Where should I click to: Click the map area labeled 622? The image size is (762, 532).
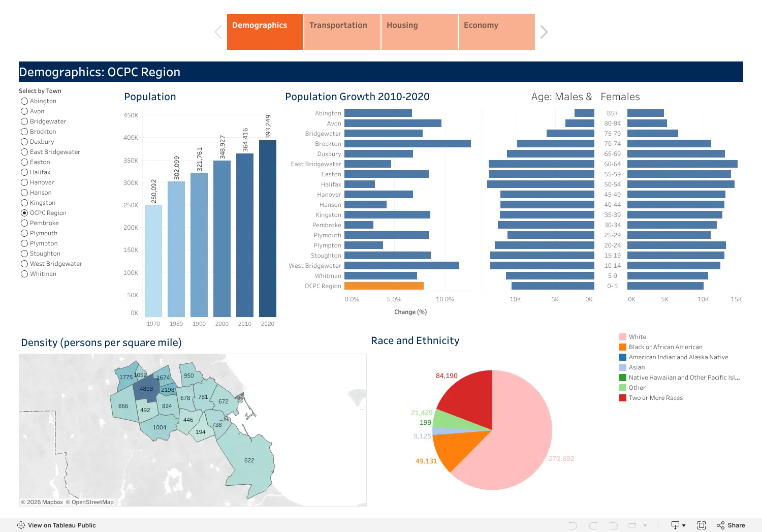[249, 460]
